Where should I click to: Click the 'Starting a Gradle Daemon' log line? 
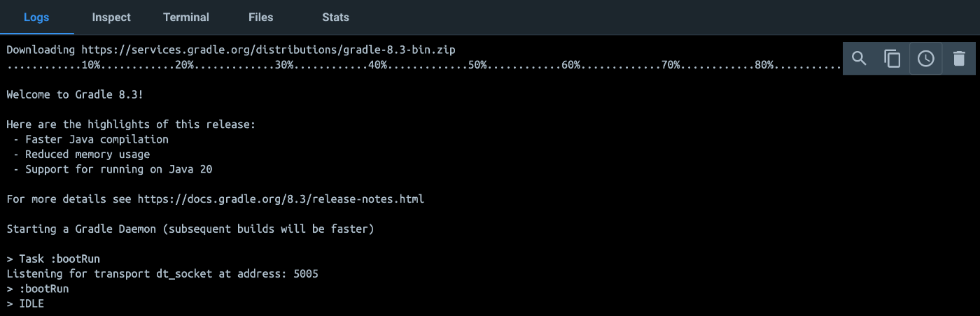point(190,229)
